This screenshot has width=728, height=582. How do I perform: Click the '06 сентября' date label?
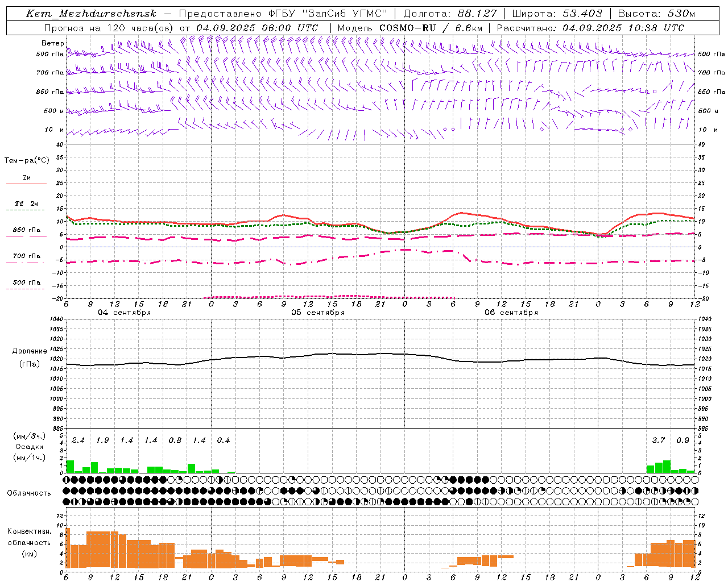tap(511, 313)
